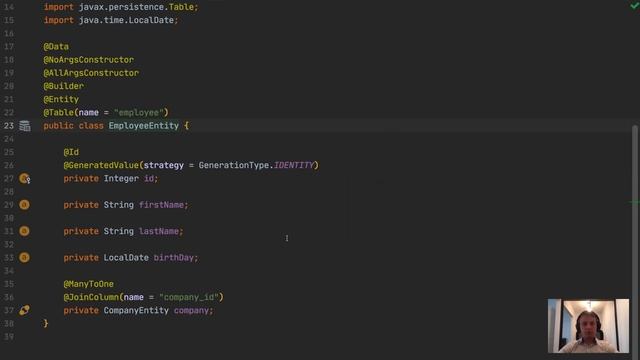640x360 pixels.
Task: Click the @Entity annotation
Action: click(x=61, y=99)
